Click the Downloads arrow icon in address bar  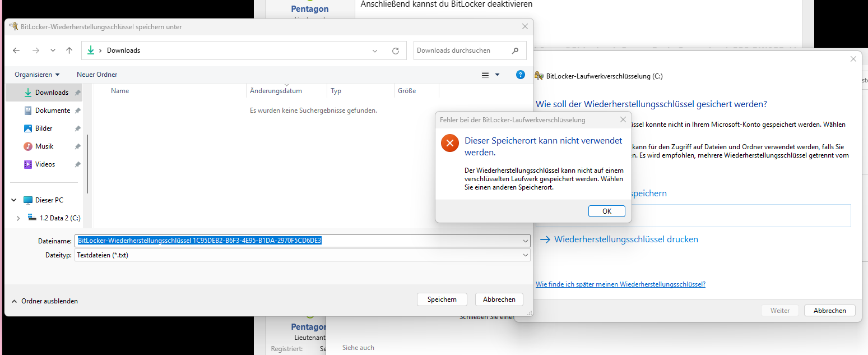(91, 50)
